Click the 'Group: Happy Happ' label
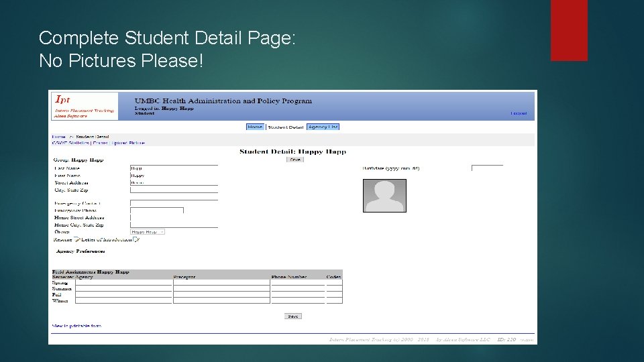The height and width of the screenshot is (362, 644). tap(78, 160)
